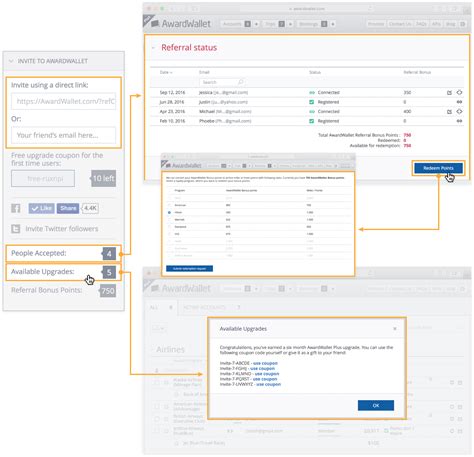474x457 pixels.
Task: Click the 10 left coupon badge
Action: (103, 178)
